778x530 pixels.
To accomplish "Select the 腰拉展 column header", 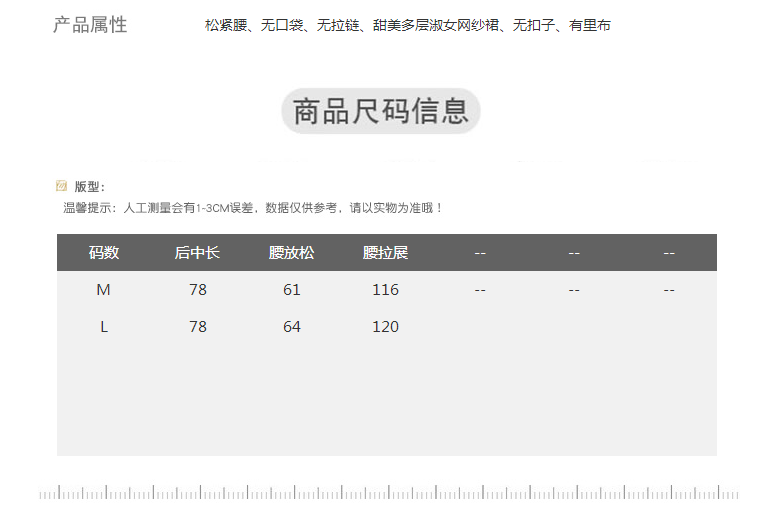I will point(385,253).
